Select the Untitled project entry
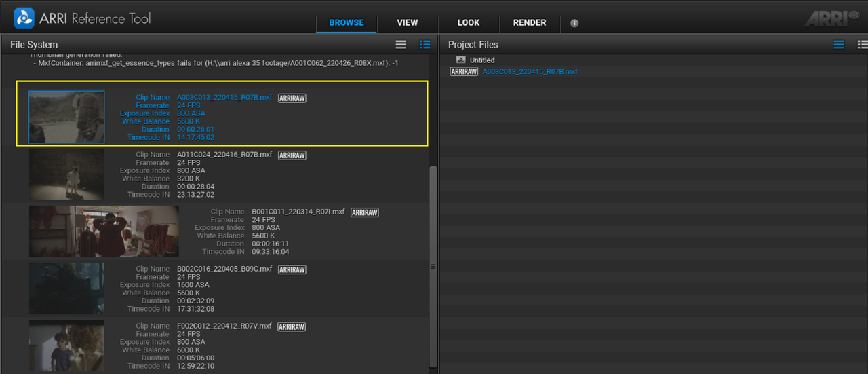868x374 pixels. 482,60
